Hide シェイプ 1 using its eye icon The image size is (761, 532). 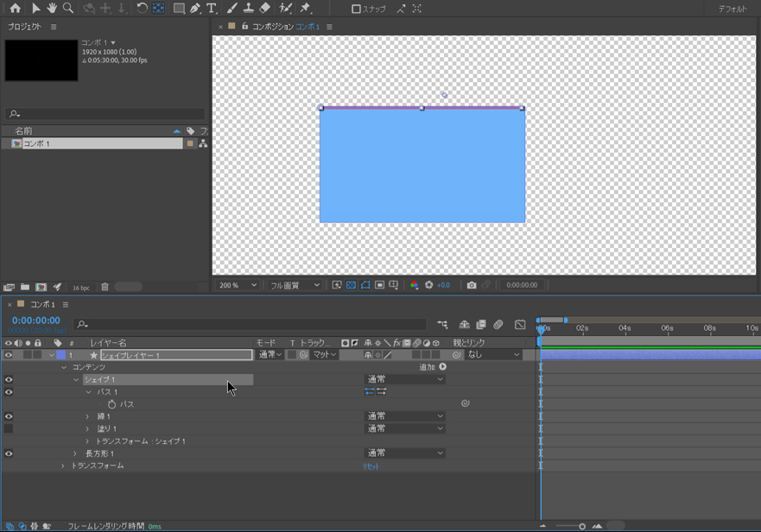9,380
